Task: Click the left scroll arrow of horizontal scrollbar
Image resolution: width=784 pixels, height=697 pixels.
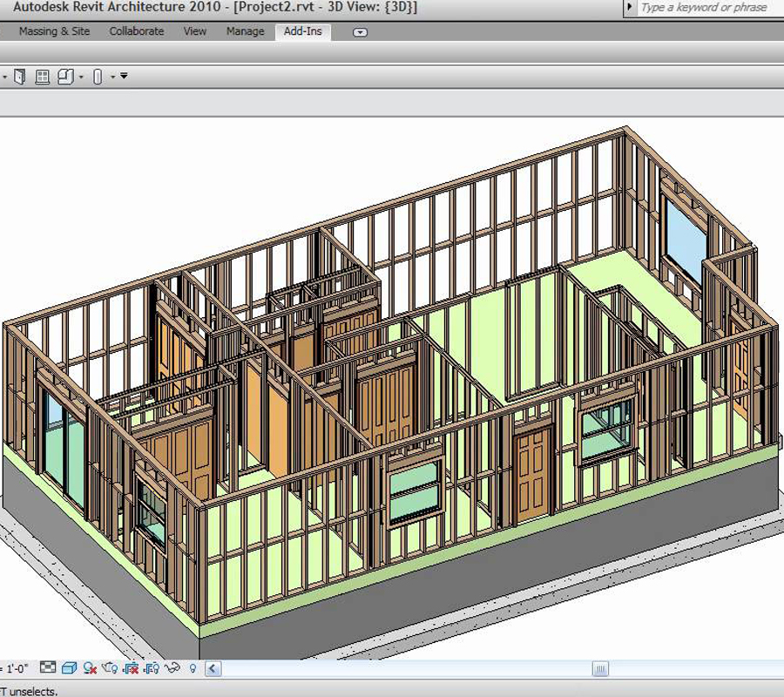Action: [x=213, y=668]
